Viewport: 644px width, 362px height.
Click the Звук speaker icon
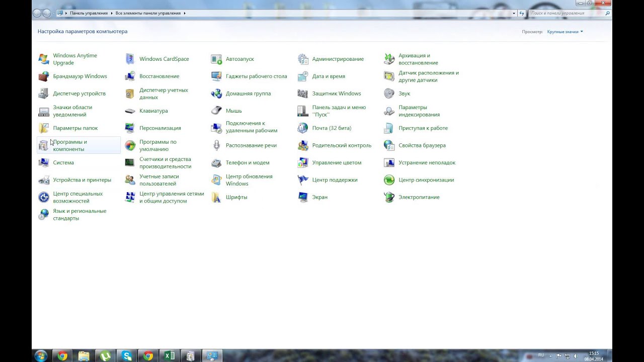tap(389, 94)
